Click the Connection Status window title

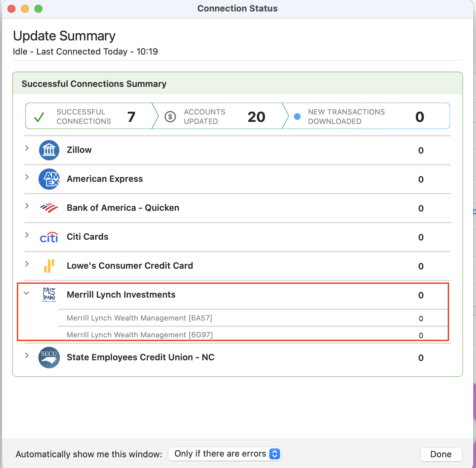(x=238, y=8)
